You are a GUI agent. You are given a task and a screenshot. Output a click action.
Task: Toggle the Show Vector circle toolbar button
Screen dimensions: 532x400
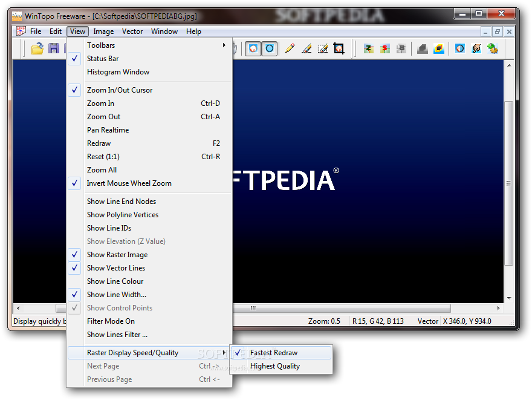coord(270,48)
